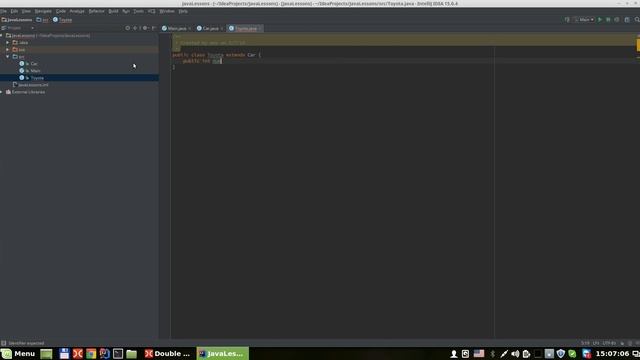Click the Show Desktop icon in the taskbar
This screenshot has width=640, height=360.
(46, 353)
